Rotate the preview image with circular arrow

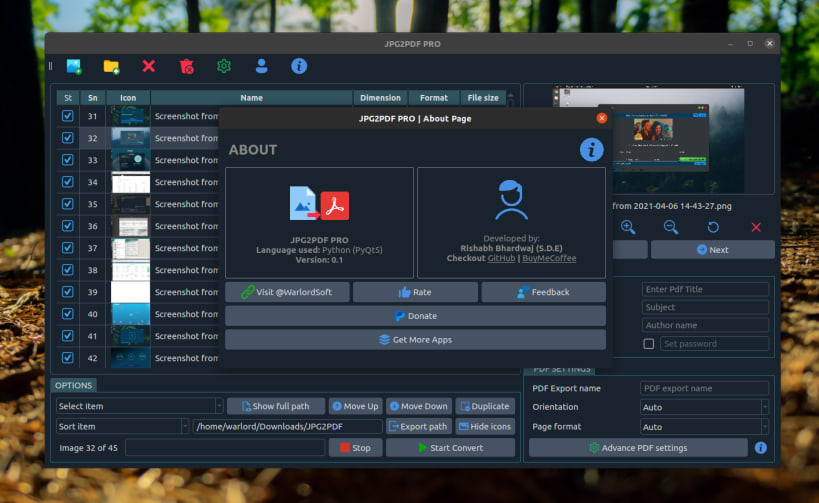(x=713, y=227)
